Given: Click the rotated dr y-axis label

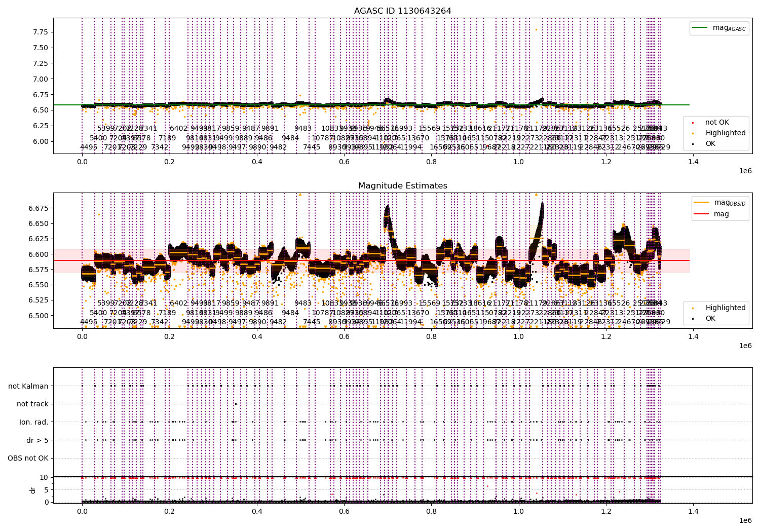Looking at the screenshot, I should (x=33, y=490).
